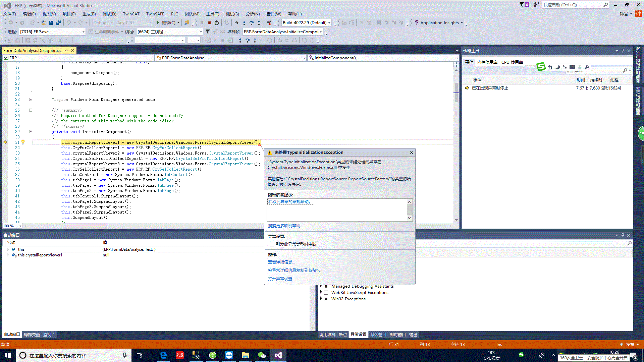Image resolution: width=644 pixels, height=362 pixels.
Task: Click the Sogou input method S icon
Action: coord(541,67)
